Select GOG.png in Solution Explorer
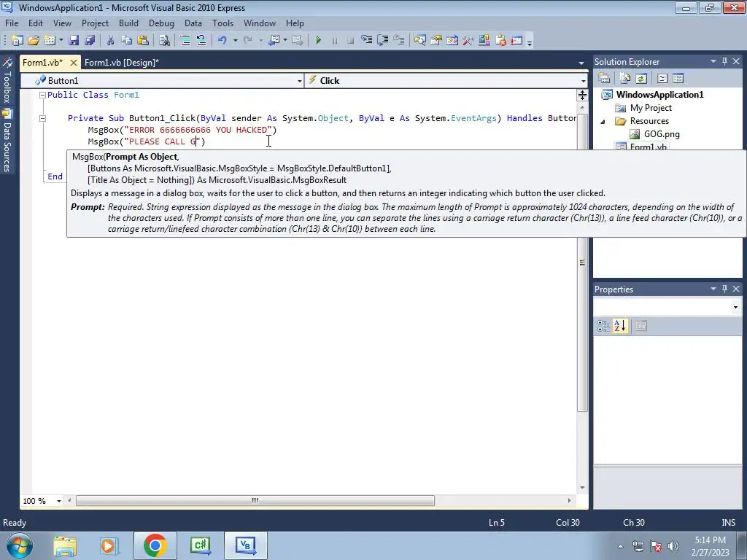The width and height of the screenshot is (747, 560). (662, 134)
